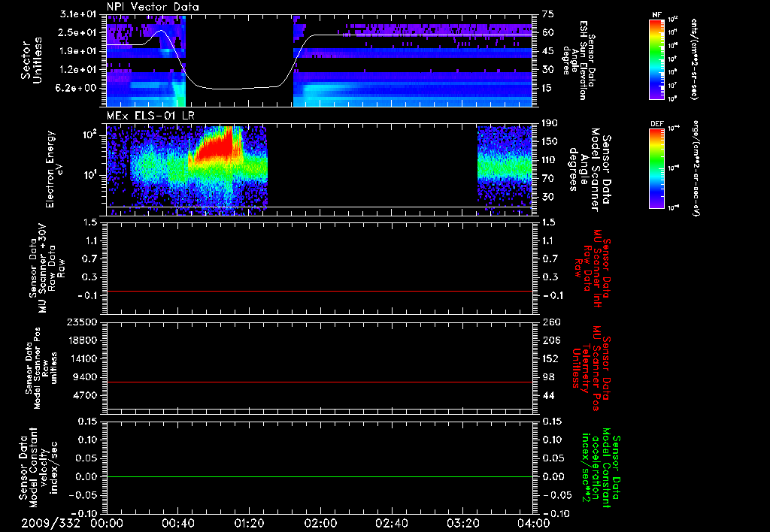
Task: Click the "04:00" time axis label
Action: pyautogui.click(x=533, y=523)
